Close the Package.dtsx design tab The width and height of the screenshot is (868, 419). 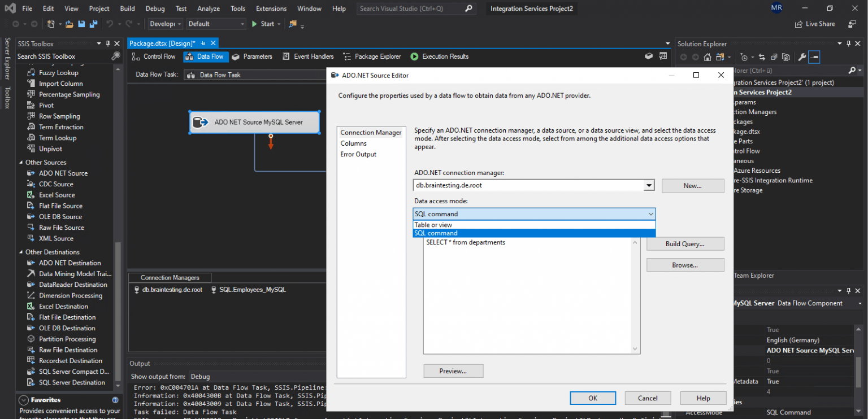(x=213, y=43)
